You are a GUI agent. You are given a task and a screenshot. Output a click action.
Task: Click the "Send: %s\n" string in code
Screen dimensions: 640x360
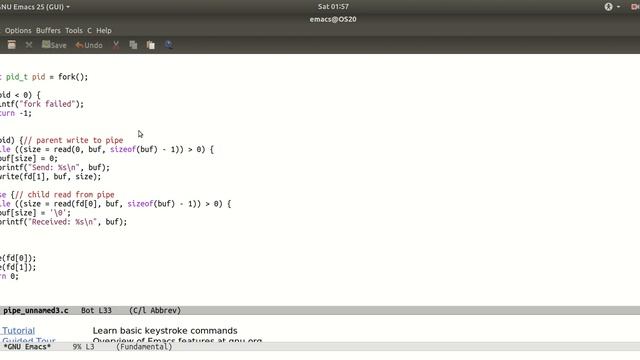(54, 167)
